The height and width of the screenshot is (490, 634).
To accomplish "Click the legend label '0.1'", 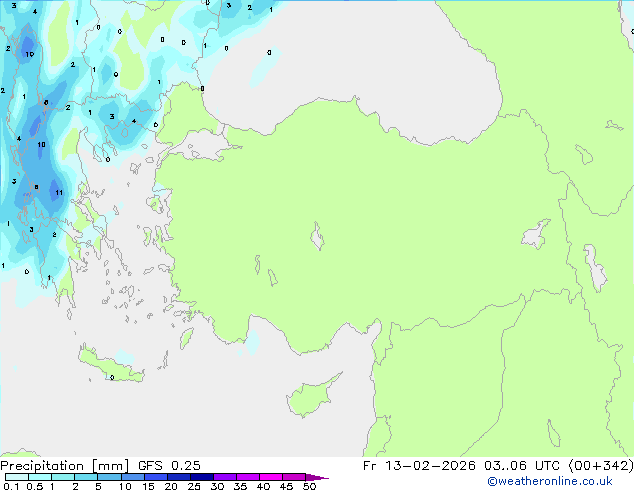I will [11, 486].
